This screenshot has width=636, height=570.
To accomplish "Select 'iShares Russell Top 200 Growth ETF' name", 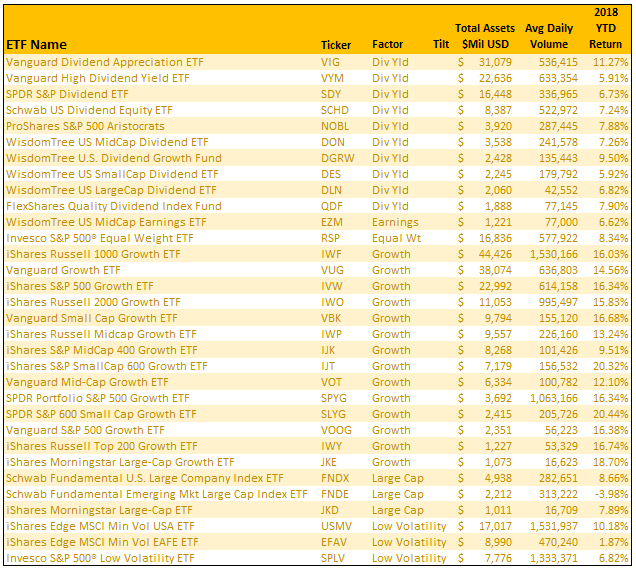I will (x=101, y=446).
